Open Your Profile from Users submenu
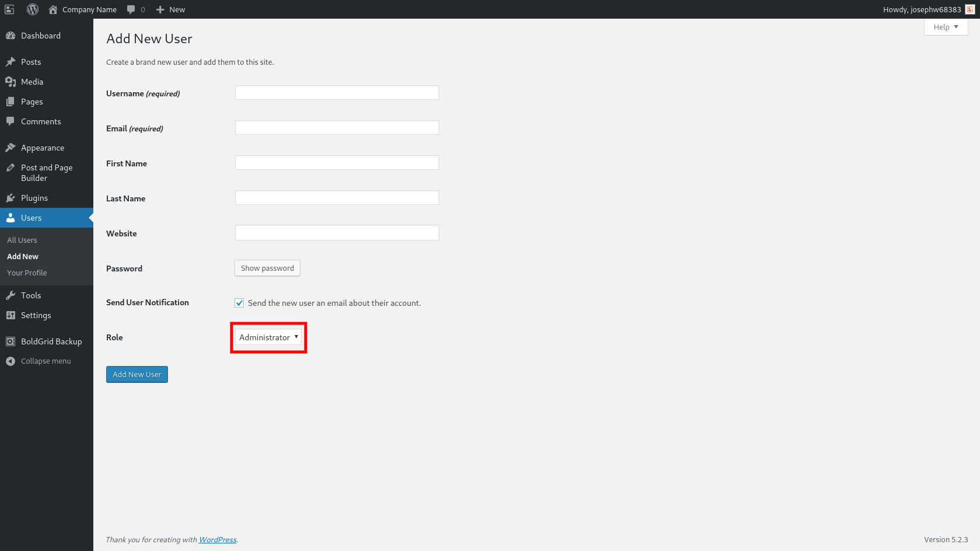This screenshot has height=551, width=980. click(26, 273)
